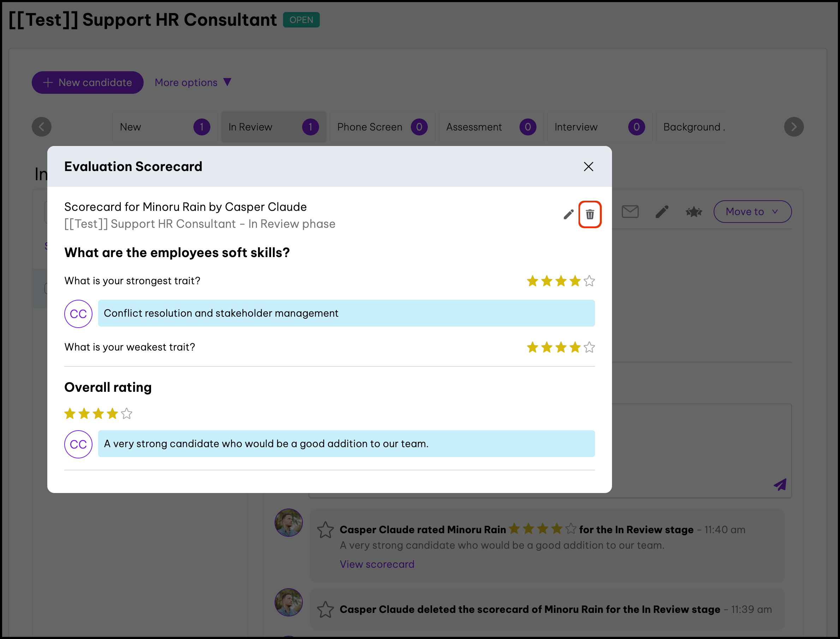Click New candidate button

pyautogui.click(x=88, y=83)
